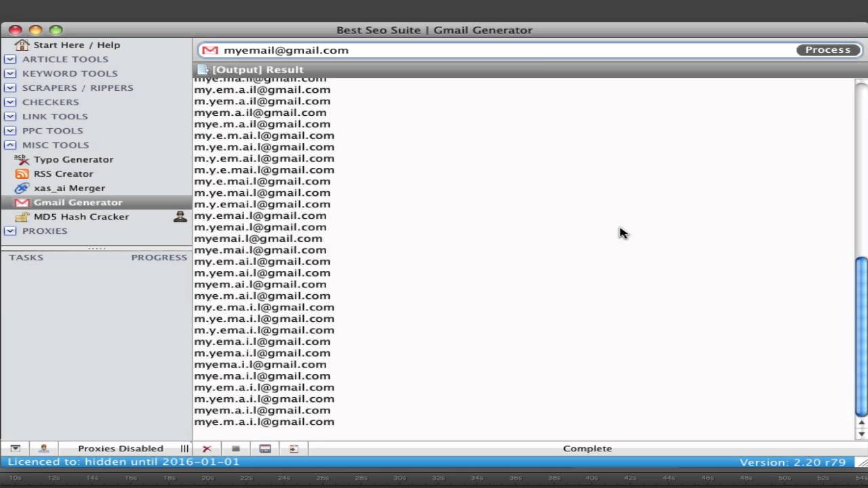The image size is (868, 488).
Task: Expand the PPC TOOLS section
Action: point(10,130)
